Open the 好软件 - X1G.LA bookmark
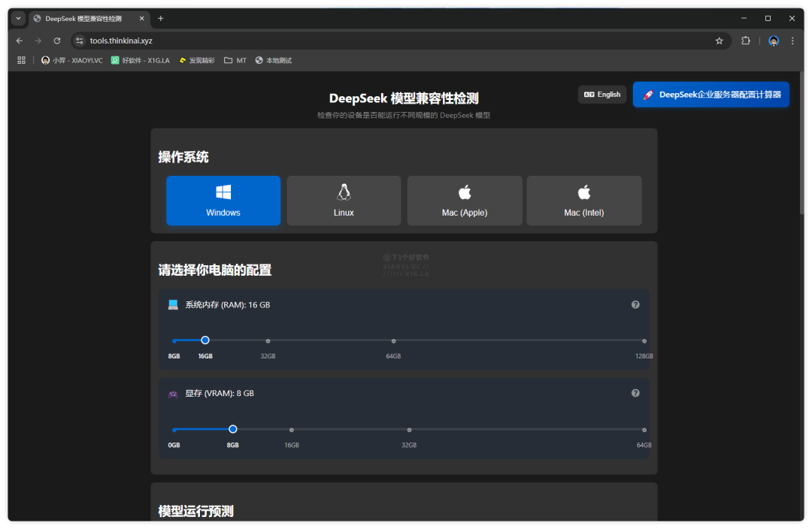 (141, 61)
